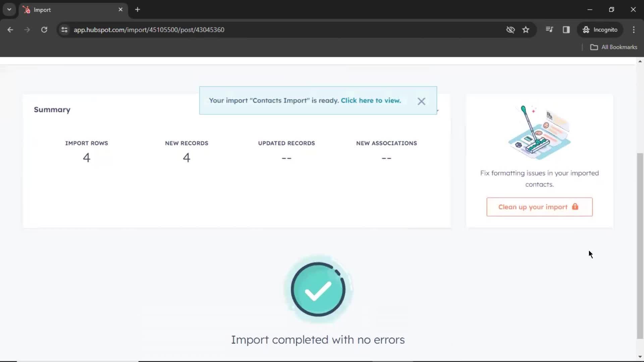The height and width of the screenshot is (362, 644).
Task: Scroll down to view more import details
Action: [x=640, y=357]
